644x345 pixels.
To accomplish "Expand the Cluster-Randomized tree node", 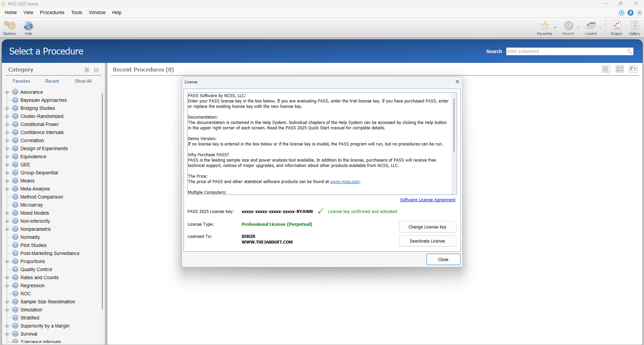I will point(7,116).
